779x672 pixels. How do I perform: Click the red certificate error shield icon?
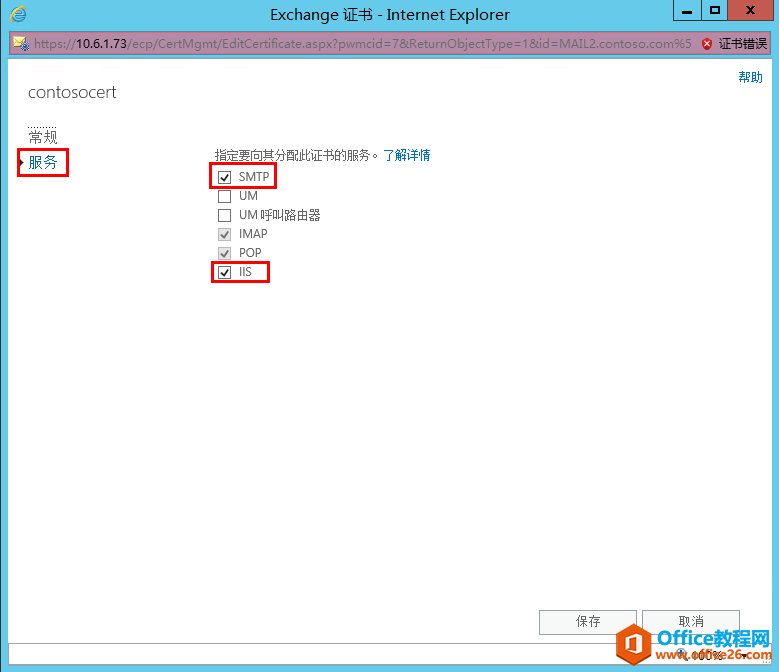[x=706, y=44]
